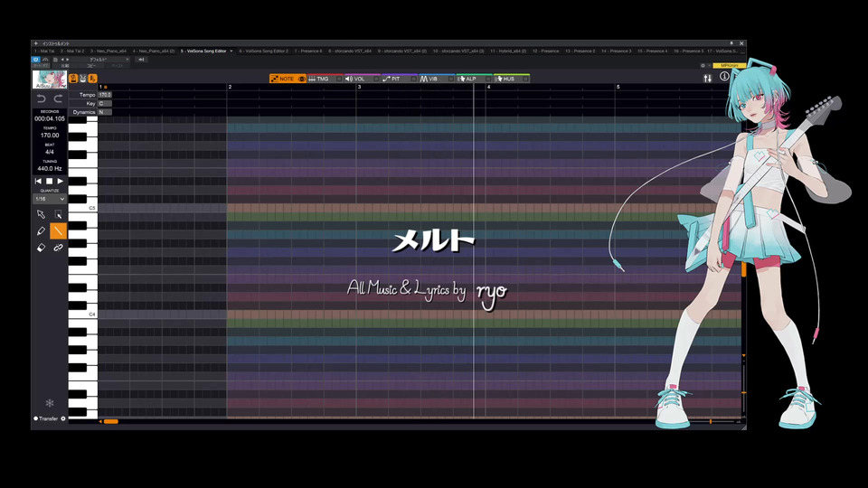Select the 3 - Neo_Piano_x64 tab

click(108, 51)
